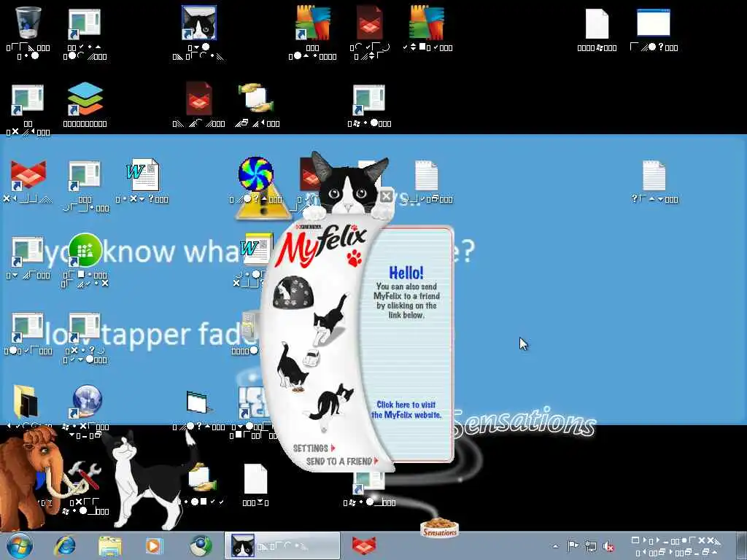This screenshot has width=747, height=560.
Task: Click the red fox icon in taskbar
Action: [364, 545]
